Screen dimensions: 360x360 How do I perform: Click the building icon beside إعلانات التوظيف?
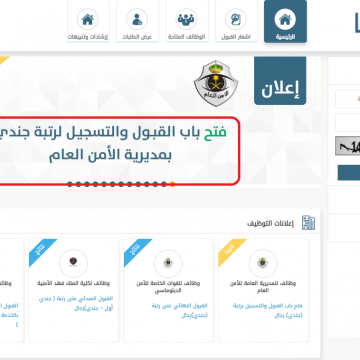308,223
